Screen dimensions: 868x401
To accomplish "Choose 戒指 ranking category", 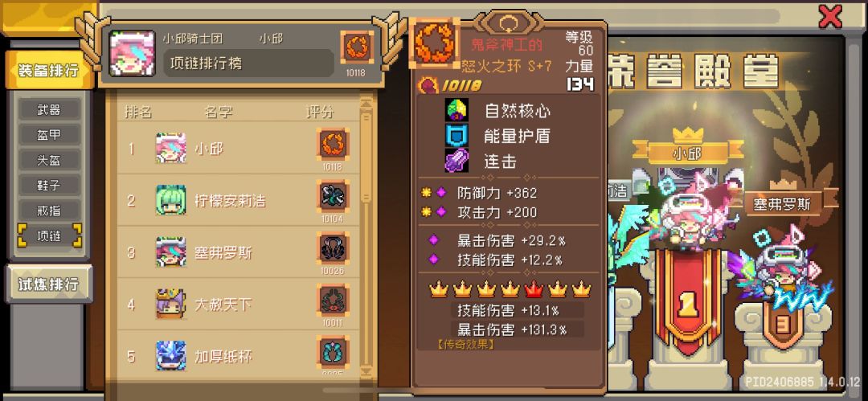I will point(49,211).
